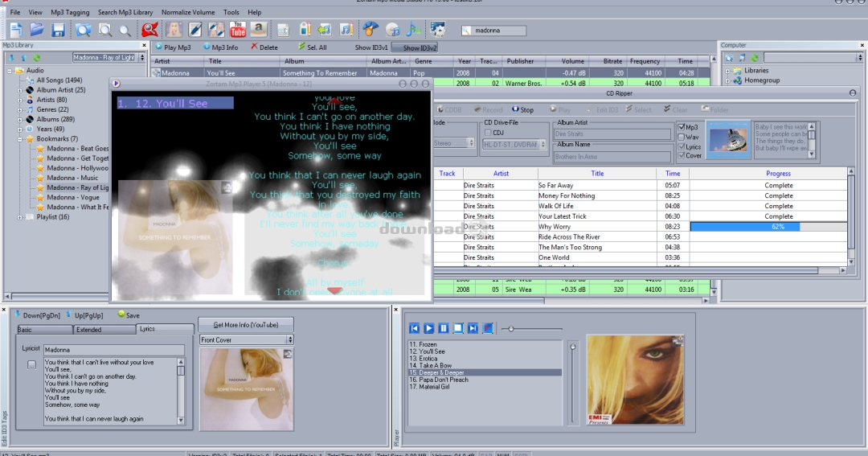Expand the Libraries node in Computer panel
Image resolution: width=868 pixels, height=456 pixels.
click(x=727, y=71)
